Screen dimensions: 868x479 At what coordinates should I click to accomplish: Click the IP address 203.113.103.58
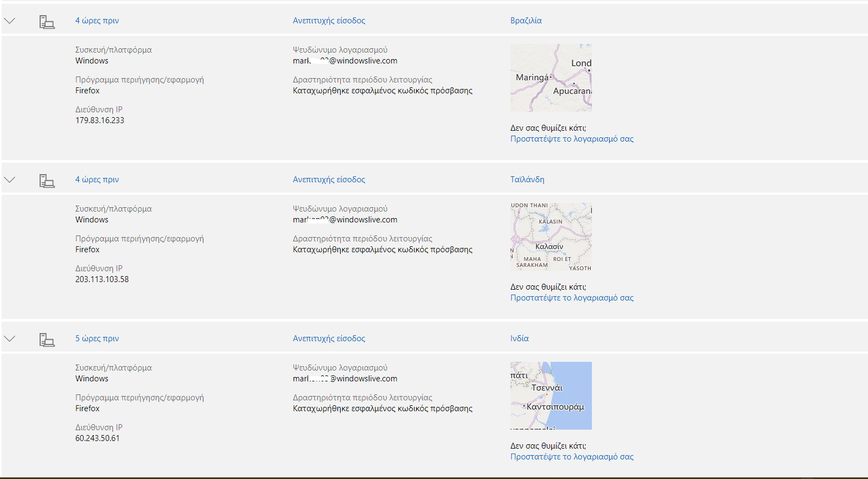(102, 279)
